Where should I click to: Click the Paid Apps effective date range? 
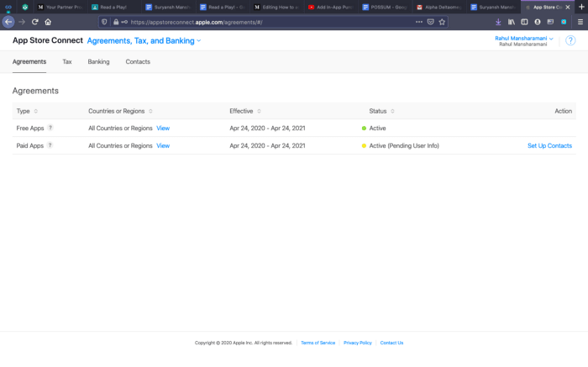click(x=267, y=146)
